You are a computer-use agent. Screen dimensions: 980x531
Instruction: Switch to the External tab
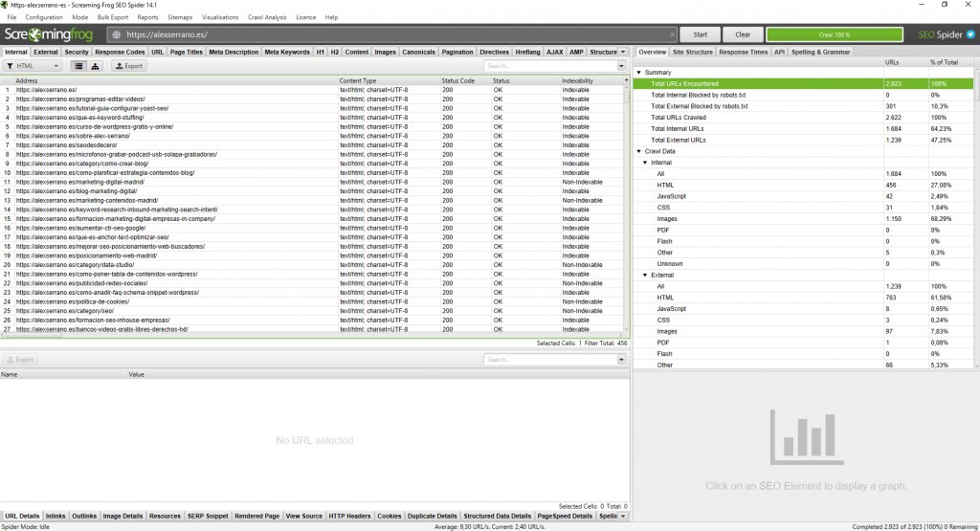pyautogui.click(x=46, y=52)
